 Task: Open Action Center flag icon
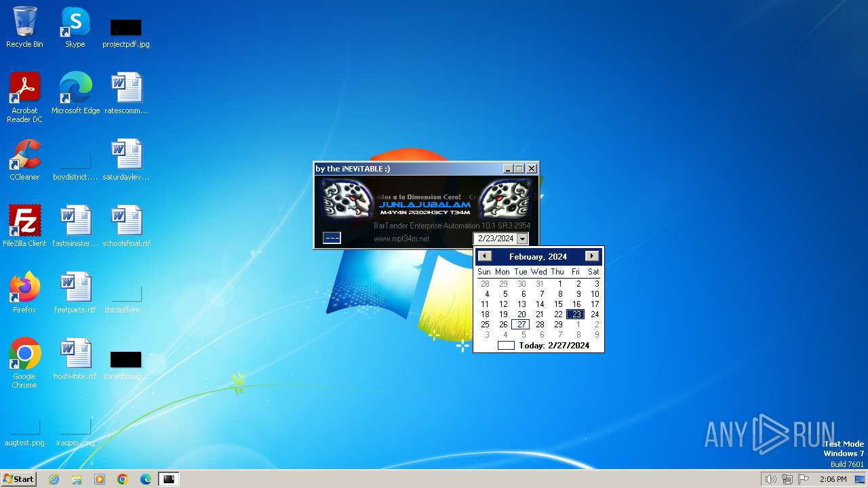tap(804, 479)
